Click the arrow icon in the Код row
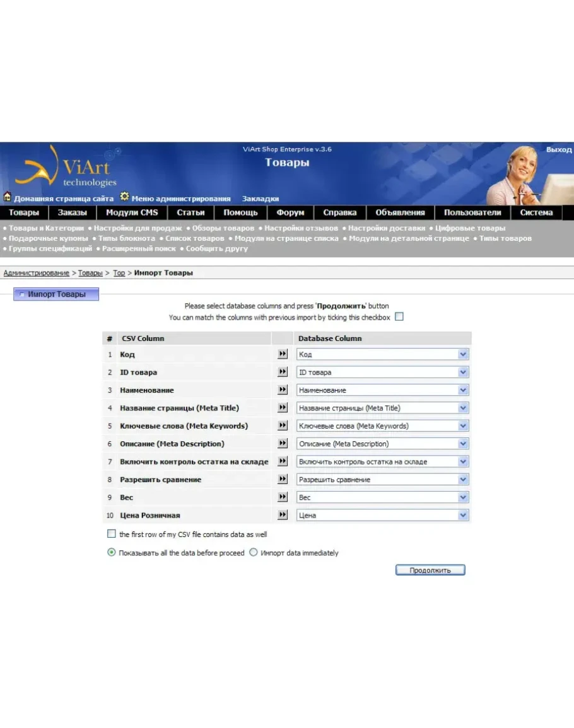 pyautogui.click(x=283, y=354)
